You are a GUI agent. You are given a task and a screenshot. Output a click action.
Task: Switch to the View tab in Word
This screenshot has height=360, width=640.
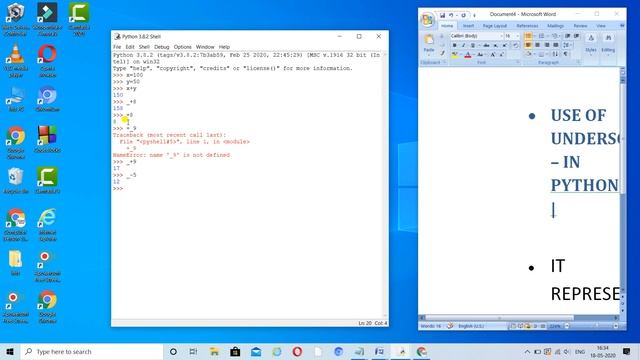click(601, 26)
